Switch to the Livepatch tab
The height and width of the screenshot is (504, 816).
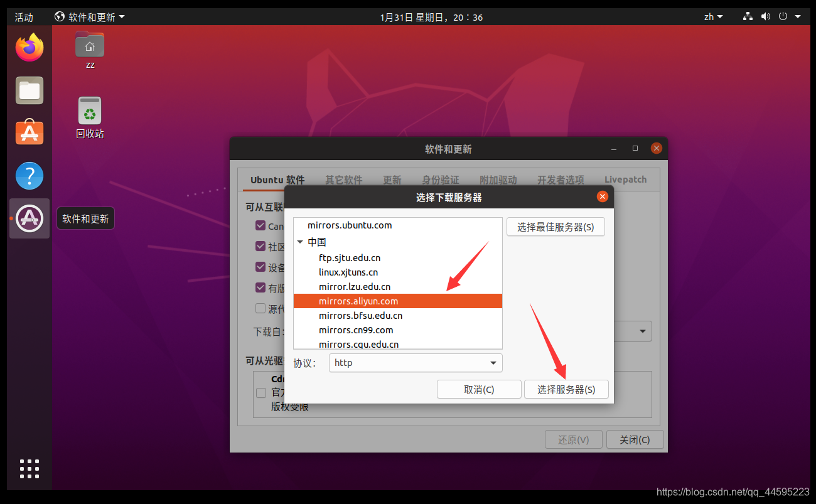pyautogui.click(x=626, y=180)
